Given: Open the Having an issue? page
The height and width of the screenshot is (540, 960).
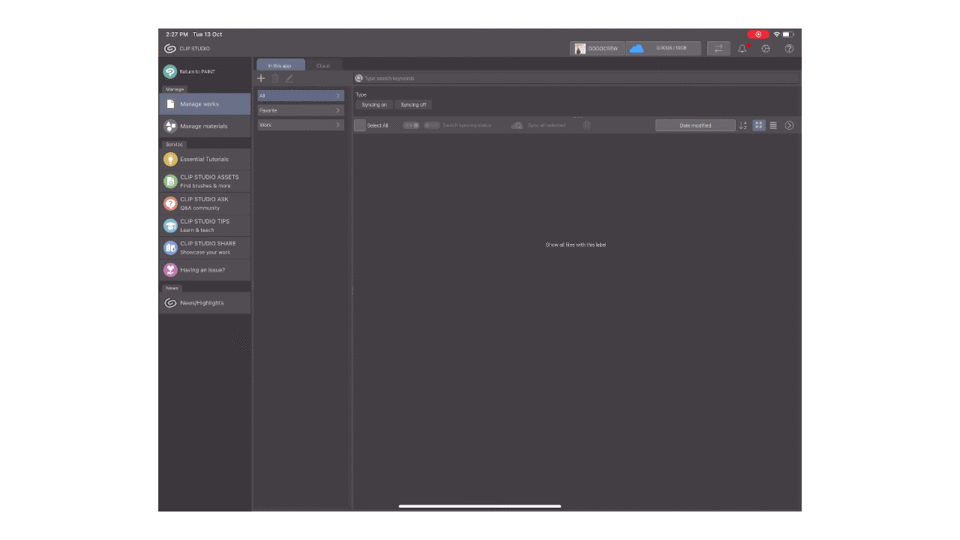Looking at the screenshot, I should coord(205,270).
